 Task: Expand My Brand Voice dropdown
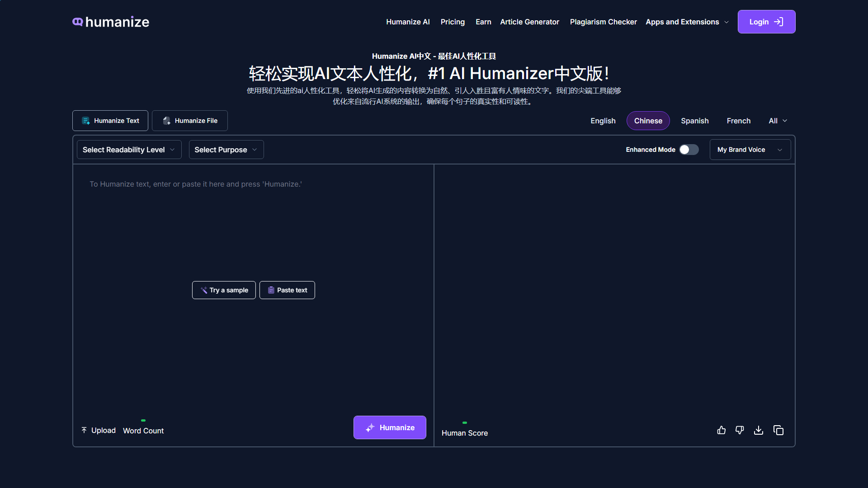(x=750, y=150)
